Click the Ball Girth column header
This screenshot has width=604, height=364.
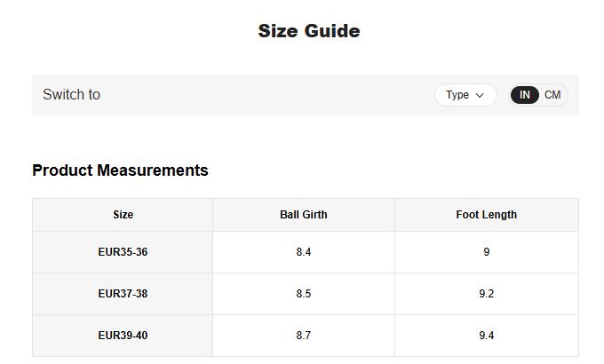304,215
